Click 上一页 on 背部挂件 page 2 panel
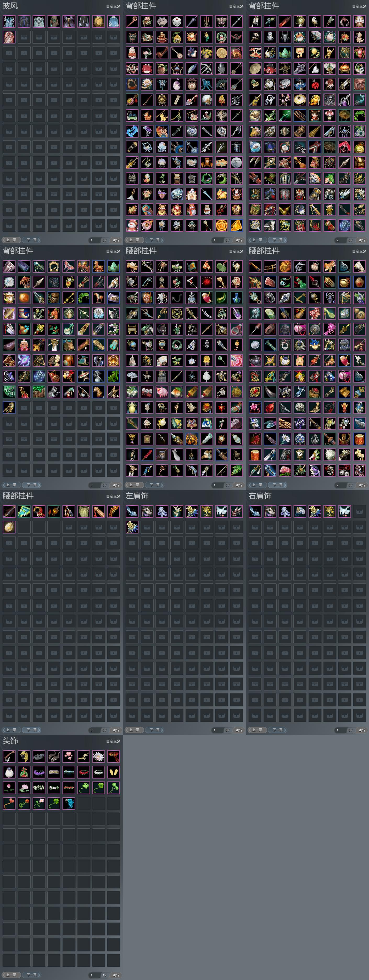 click(257, 240)
